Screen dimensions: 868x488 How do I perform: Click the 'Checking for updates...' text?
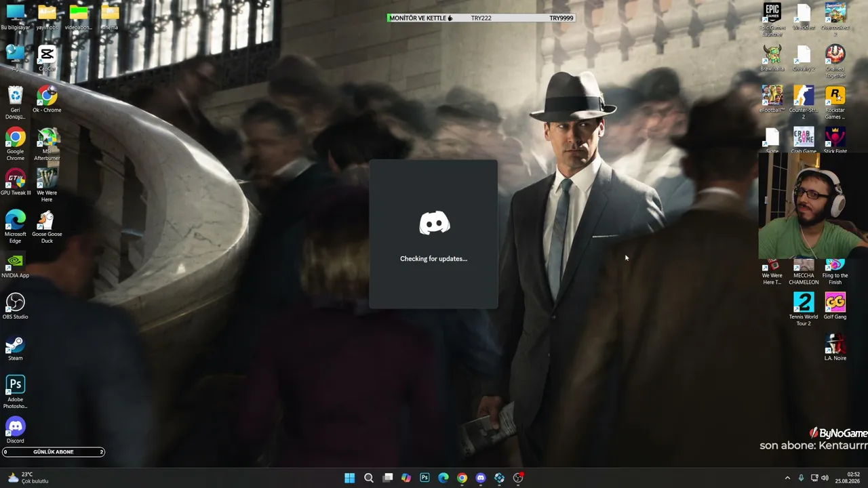[433, 259]
